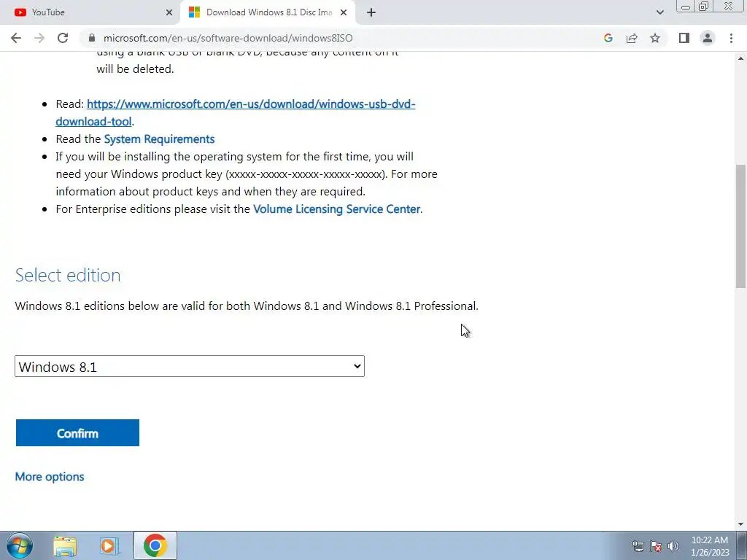
Task: Open the volume speaker icon
Action: pyautogui.click(x=673, y=546)
